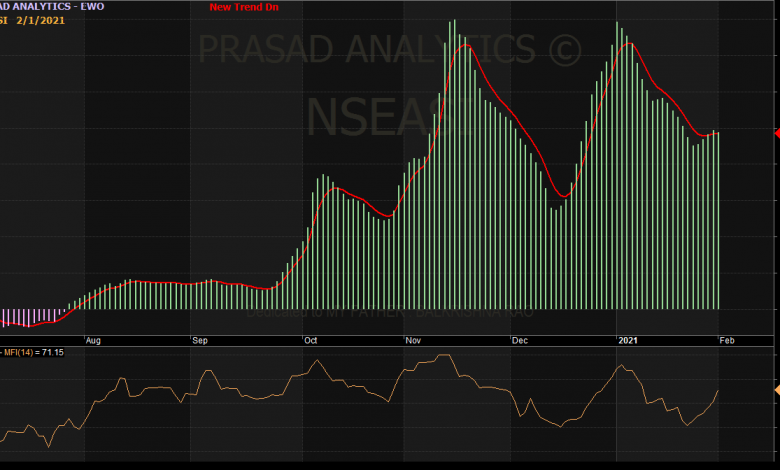Click the last green histogram bar before Feb
Screen dimensions: 780x470
718,220
